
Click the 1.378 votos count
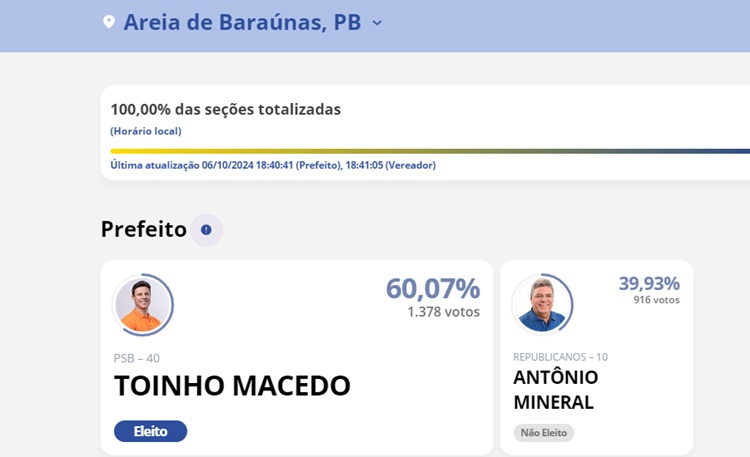click(x=443, y=312)
